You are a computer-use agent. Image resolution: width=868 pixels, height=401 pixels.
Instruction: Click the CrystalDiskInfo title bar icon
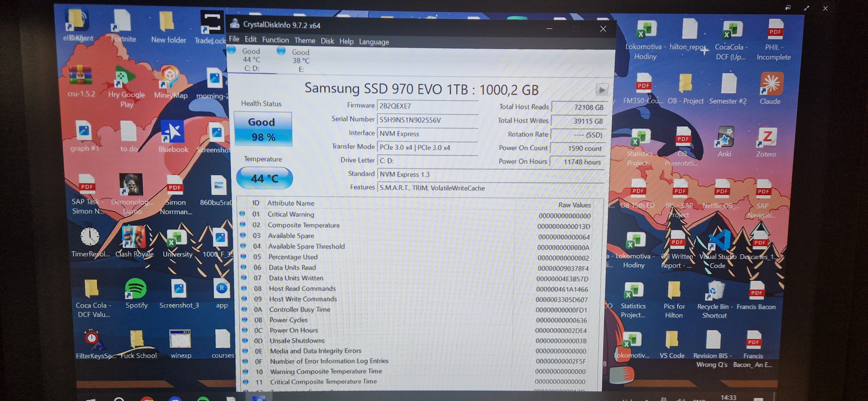(x=235, y=24)
